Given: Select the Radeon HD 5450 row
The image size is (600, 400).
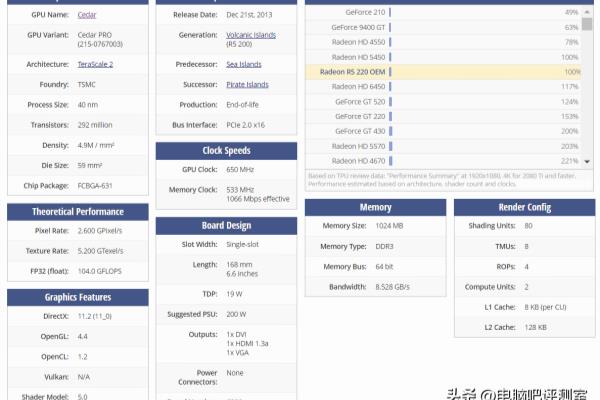Looking at the screenshot, I should [443, 57].
